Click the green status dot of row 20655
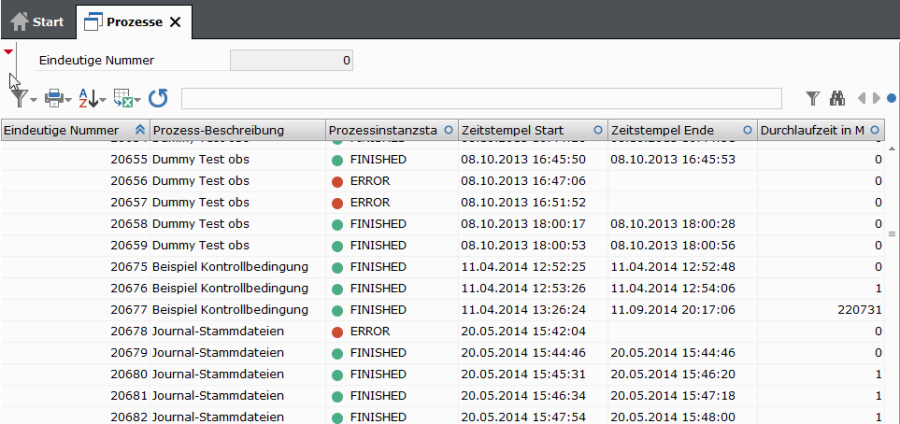The width and height of the screenshot is (900, 424). [x=338, y=160]
